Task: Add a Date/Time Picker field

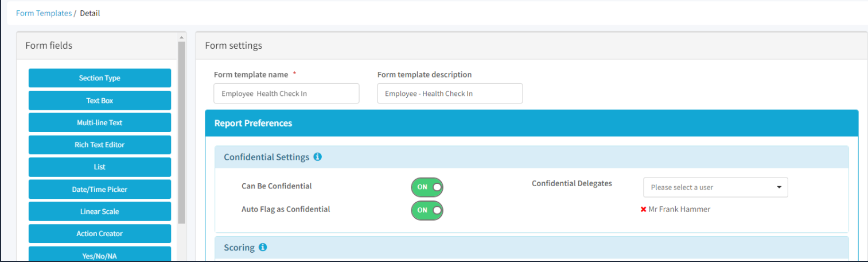Action: coord(100,189)
